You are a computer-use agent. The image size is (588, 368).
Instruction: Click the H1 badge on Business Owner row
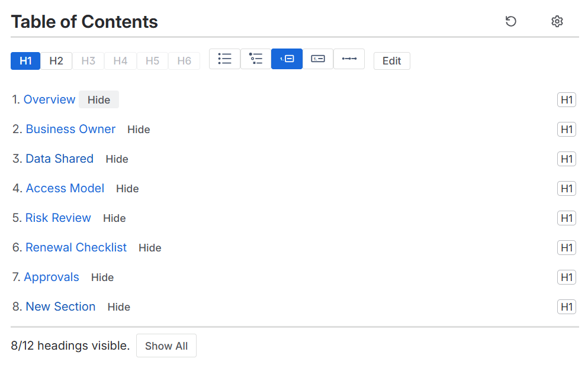tap(566, 130)
